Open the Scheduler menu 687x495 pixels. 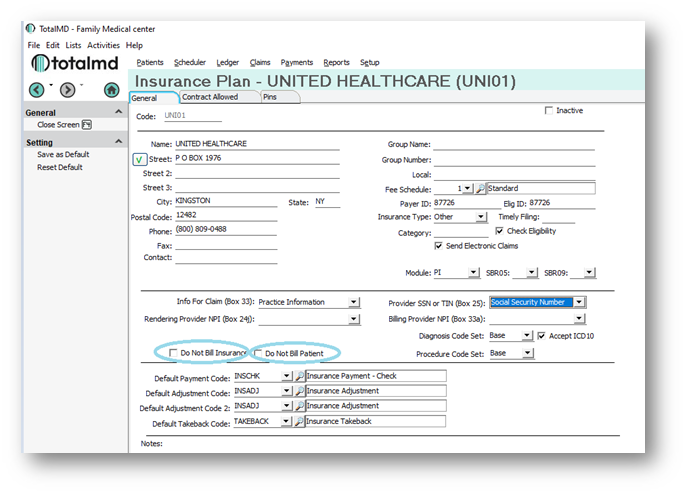[x=190, y=62]
